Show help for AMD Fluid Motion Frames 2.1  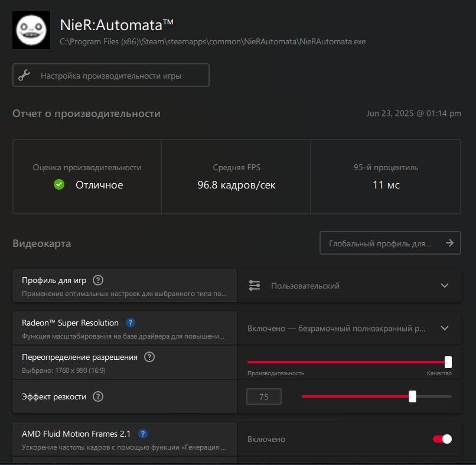pos(143,434)
